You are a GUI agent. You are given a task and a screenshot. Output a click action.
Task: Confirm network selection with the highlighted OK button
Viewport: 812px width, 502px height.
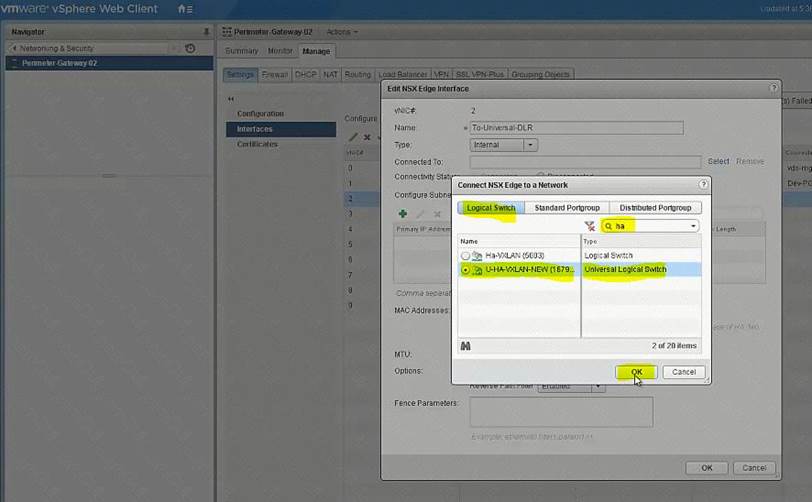636,372
